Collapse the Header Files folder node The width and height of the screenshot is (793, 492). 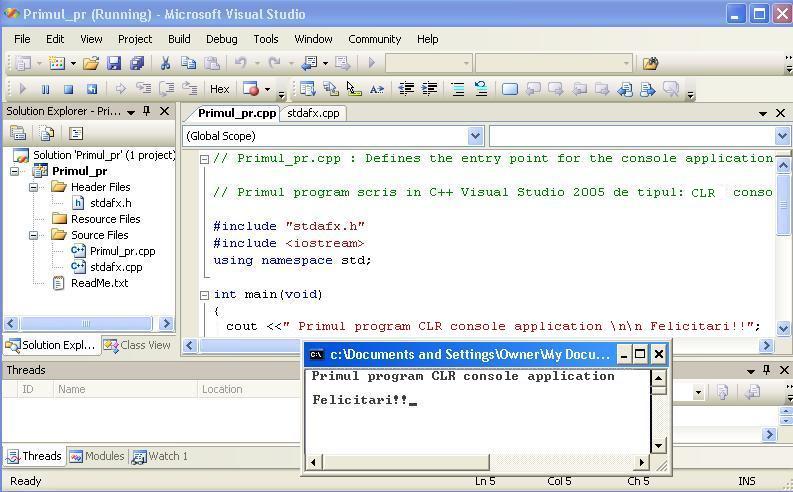point(34,187)
